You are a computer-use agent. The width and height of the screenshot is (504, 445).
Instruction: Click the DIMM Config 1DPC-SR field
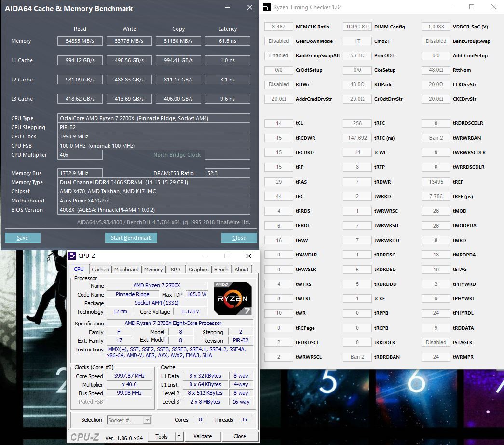tap(357, 27)
